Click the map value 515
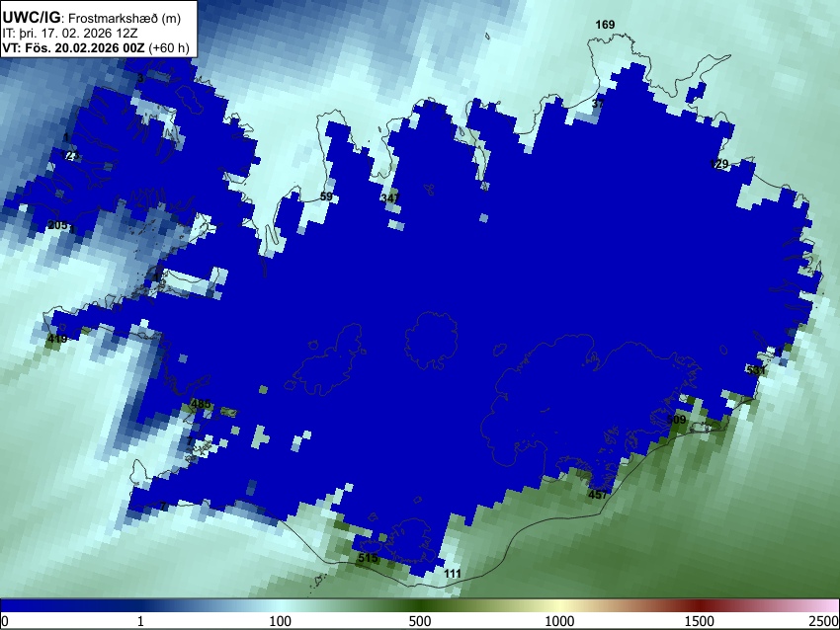The width and height of the screenshot is (840, 630). point(368,558)
